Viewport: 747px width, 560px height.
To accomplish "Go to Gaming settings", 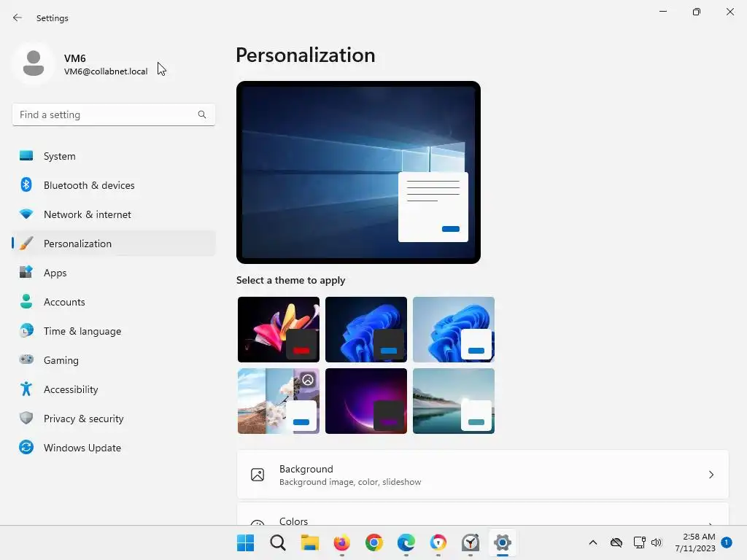I will (114, 360).
